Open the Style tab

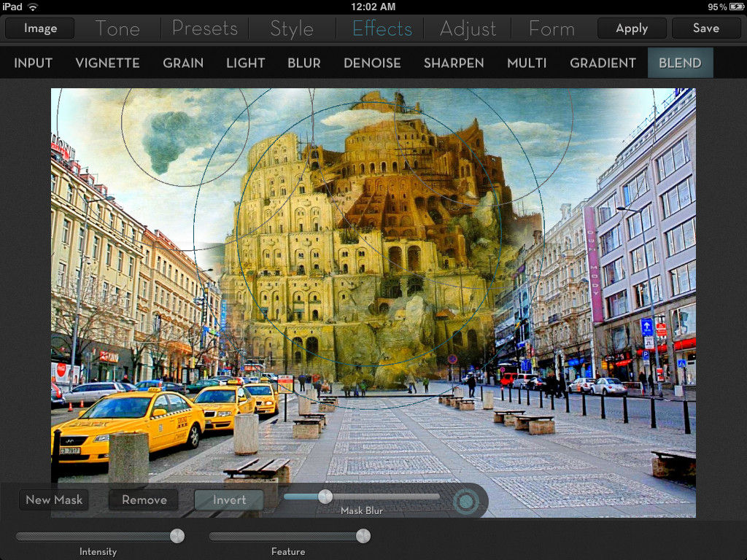tap(292, 28)
